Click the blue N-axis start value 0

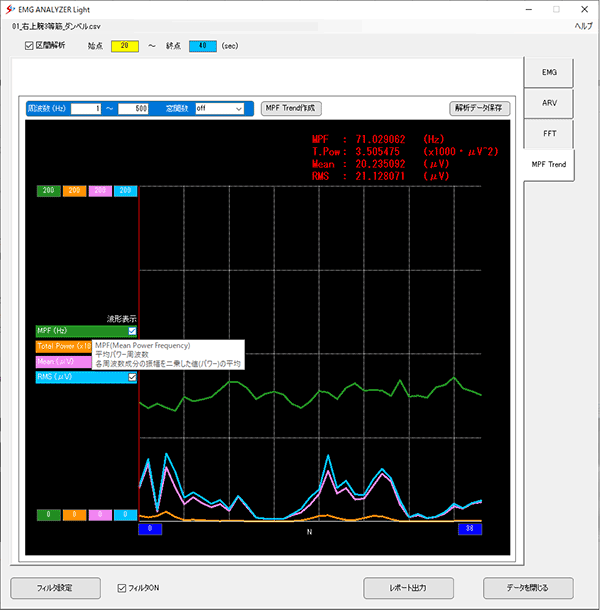click(150, 529)
